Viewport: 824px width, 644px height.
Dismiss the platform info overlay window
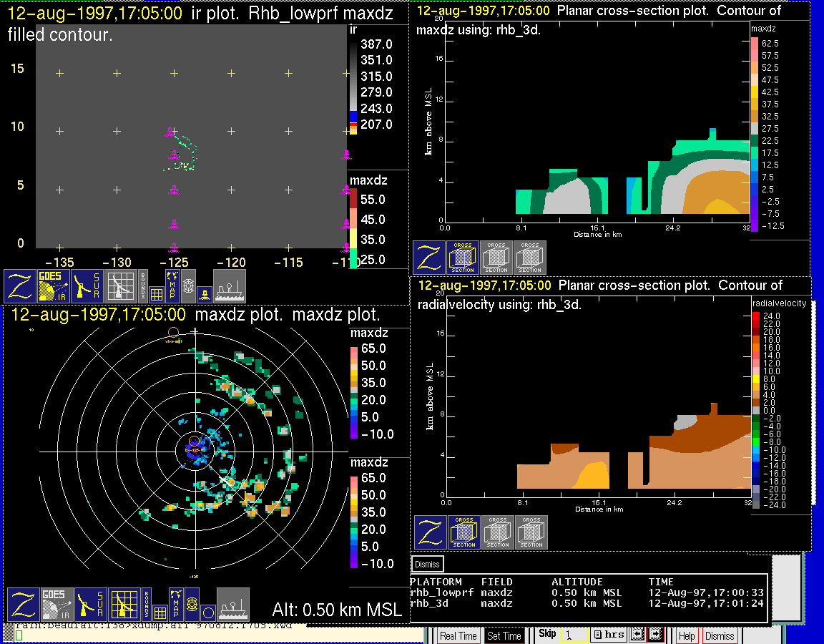click(x=428, y=564)
